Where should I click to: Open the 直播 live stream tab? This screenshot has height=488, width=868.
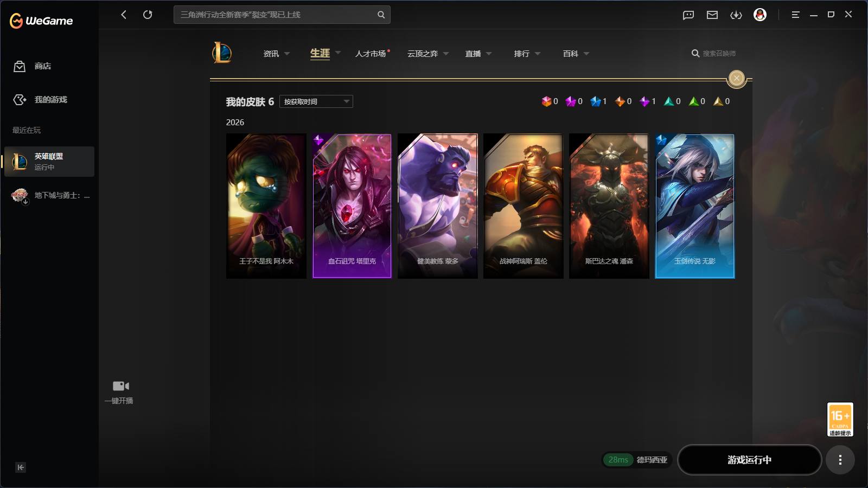coord(473,54)
